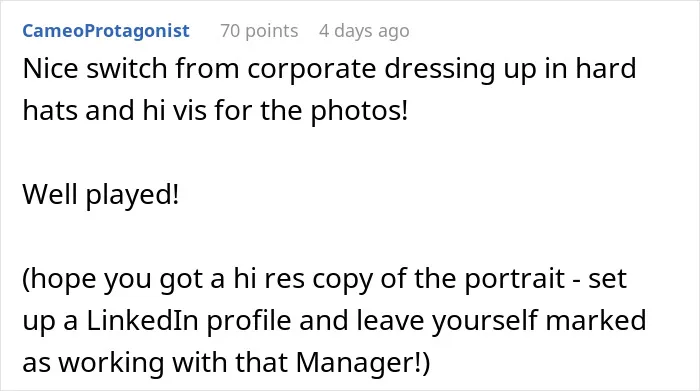The image size is (700, 391).
Task: Open the 4 days ago permalink
Action: (364, 31)
